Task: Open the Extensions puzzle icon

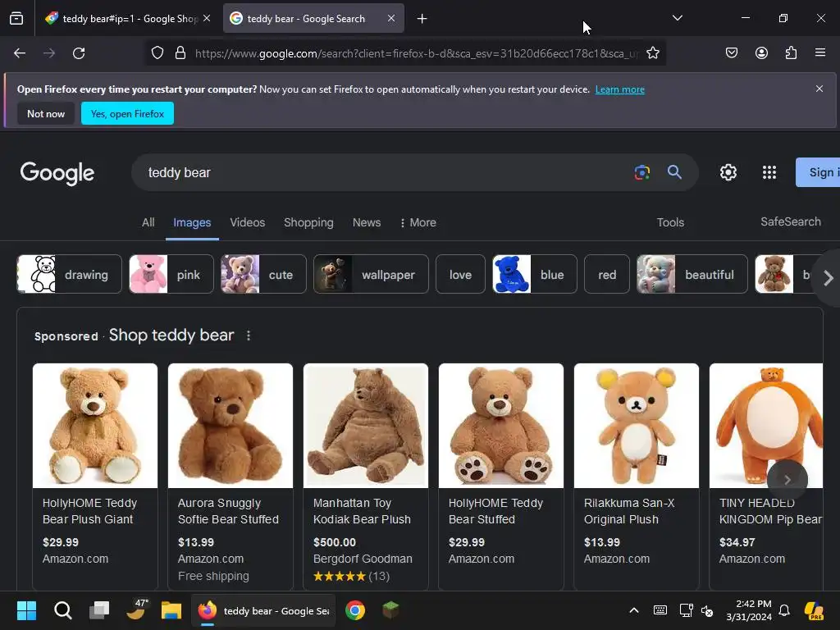Action: [x=791, y=52]
